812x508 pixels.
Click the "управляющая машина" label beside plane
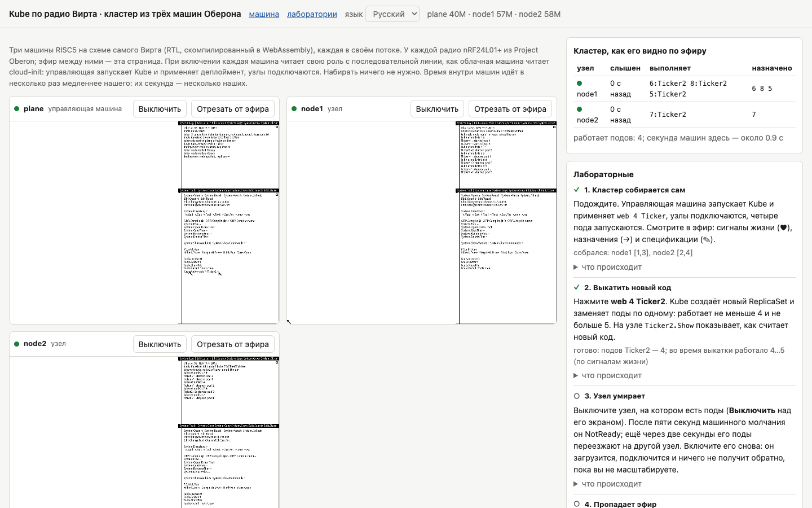point(85,109)
